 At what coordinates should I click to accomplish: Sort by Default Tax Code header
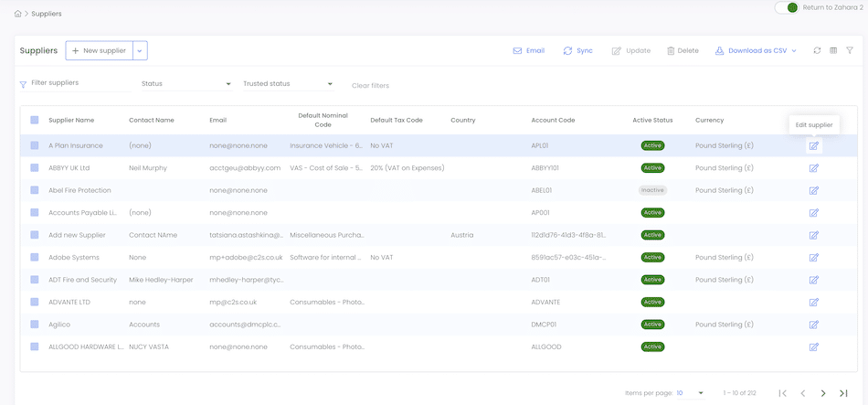397,121
